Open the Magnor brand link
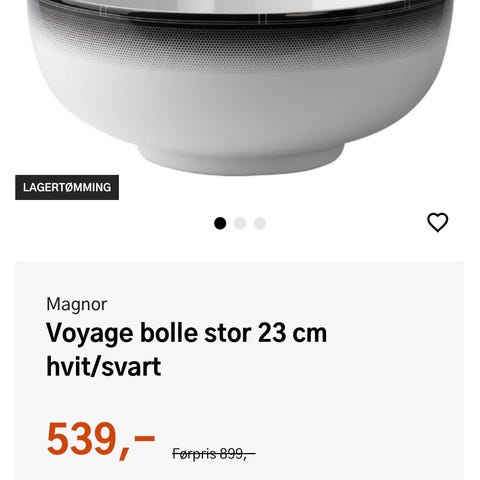 (x=77, y=304)
